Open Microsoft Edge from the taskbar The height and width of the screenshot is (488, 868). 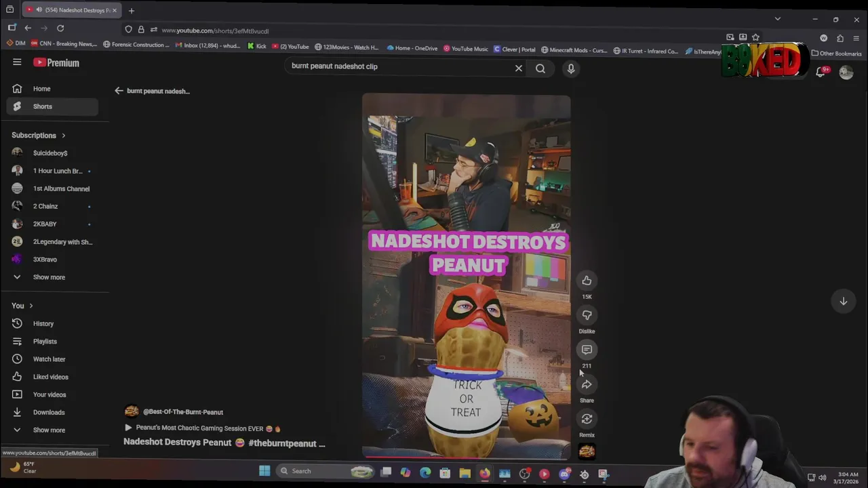click(425, 472)
